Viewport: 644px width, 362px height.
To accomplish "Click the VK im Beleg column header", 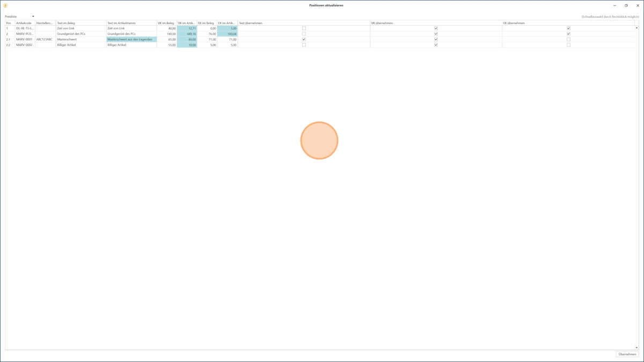I will [166, 23].
